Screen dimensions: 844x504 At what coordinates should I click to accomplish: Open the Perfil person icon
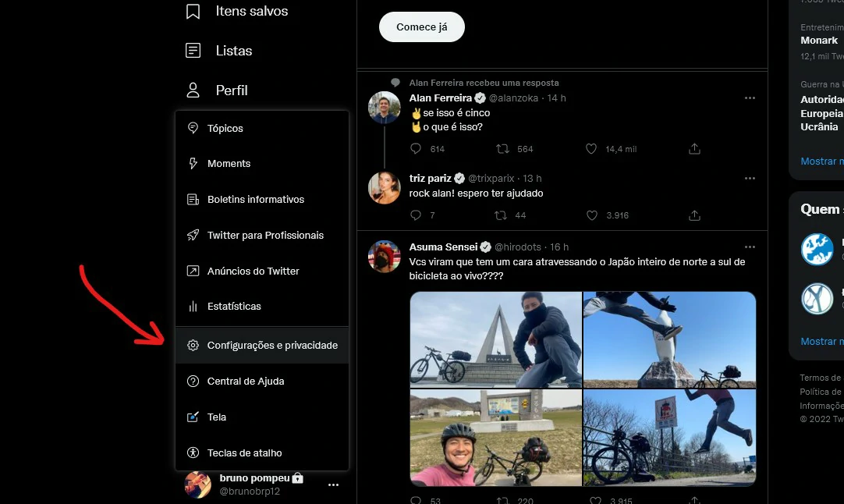(193, 90)
